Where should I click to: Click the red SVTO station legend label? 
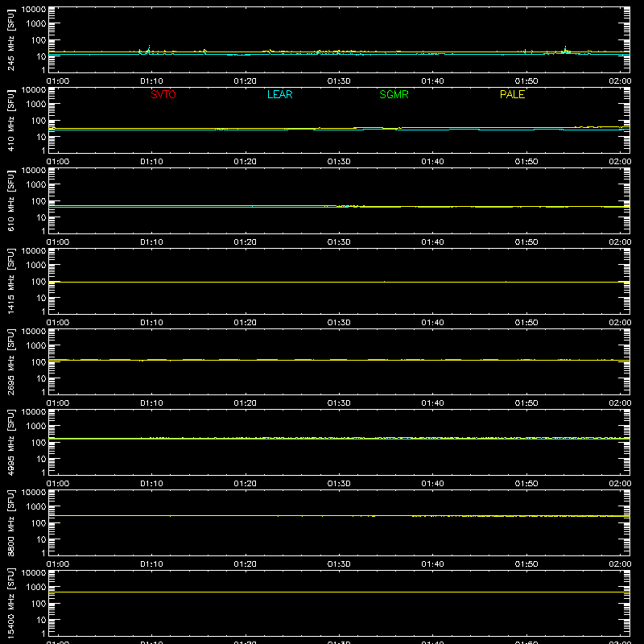[163, 94]
